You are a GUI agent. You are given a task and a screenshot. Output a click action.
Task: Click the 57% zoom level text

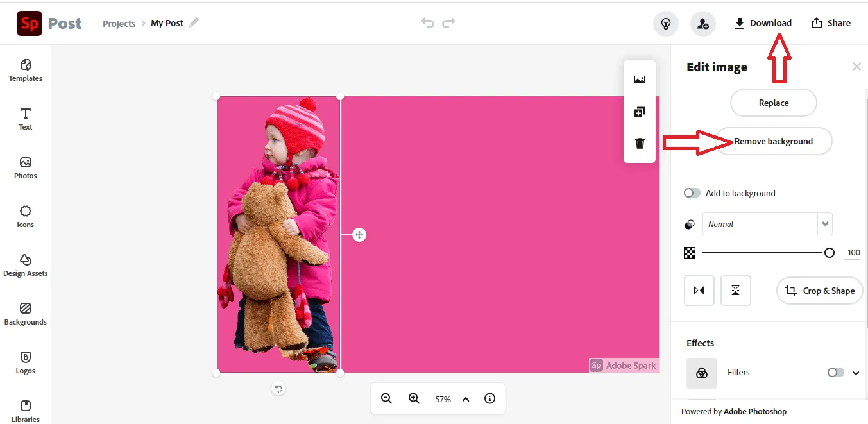click(443, 399)
